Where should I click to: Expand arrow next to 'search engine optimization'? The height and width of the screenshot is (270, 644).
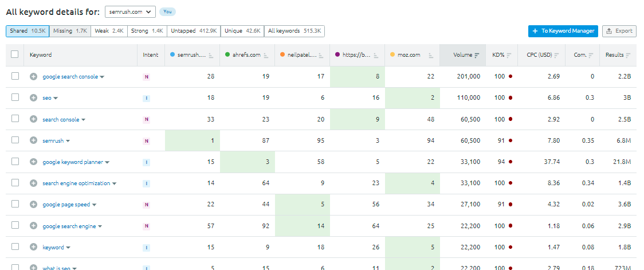(x=114, y=183)
